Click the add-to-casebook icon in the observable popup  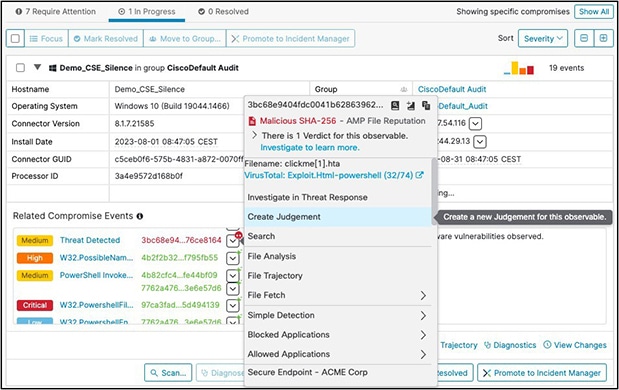(411, 105)
